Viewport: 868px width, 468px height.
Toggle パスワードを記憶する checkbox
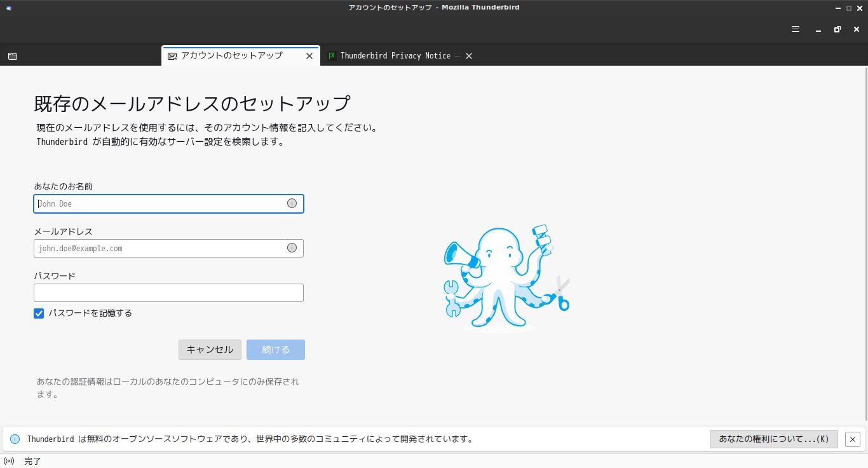(39, 313)
